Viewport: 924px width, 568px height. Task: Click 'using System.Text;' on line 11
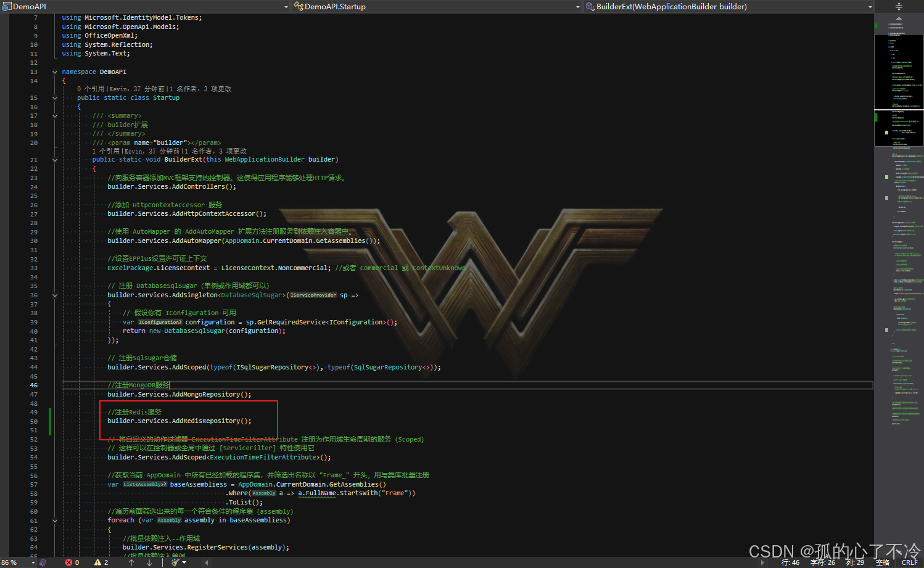click(x=96, y=54)
